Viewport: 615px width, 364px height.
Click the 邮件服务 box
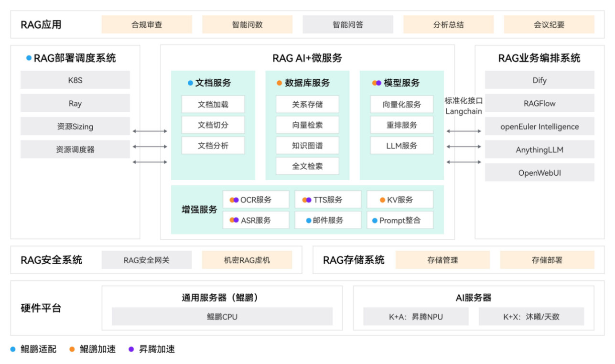[x=328, y=220]
